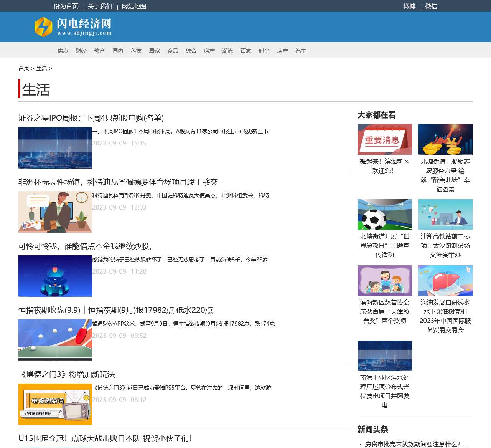Open 《博德之门3》将增加新玩法 headline
The width and height of the screenshot is (491, 448).
click(x=67, y=374)
